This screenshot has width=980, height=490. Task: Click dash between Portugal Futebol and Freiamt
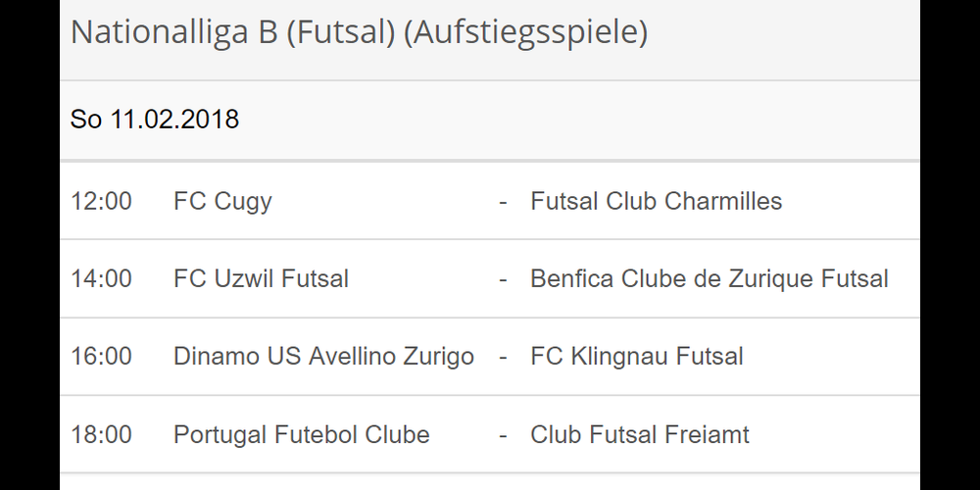(x=503, y=434)
